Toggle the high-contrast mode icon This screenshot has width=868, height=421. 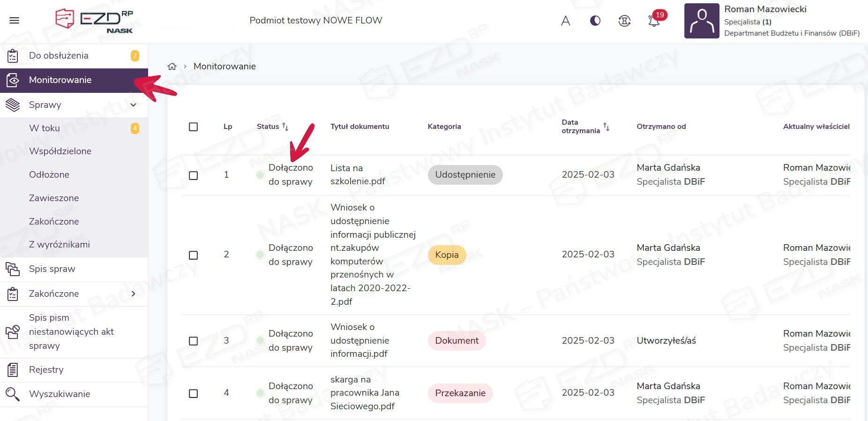point(595,21)
